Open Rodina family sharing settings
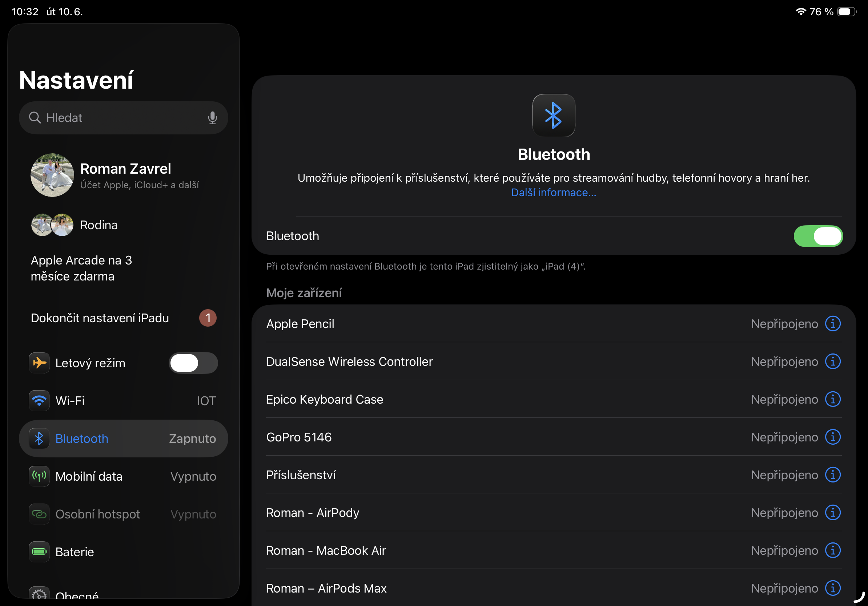 (x=98, y=225)
